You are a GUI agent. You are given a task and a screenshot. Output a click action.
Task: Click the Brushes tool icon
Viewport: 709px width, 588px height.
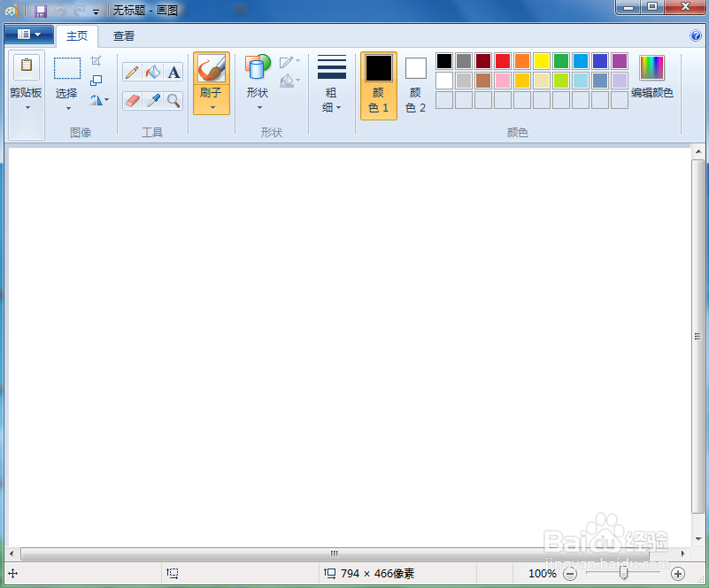click(212, 68)
